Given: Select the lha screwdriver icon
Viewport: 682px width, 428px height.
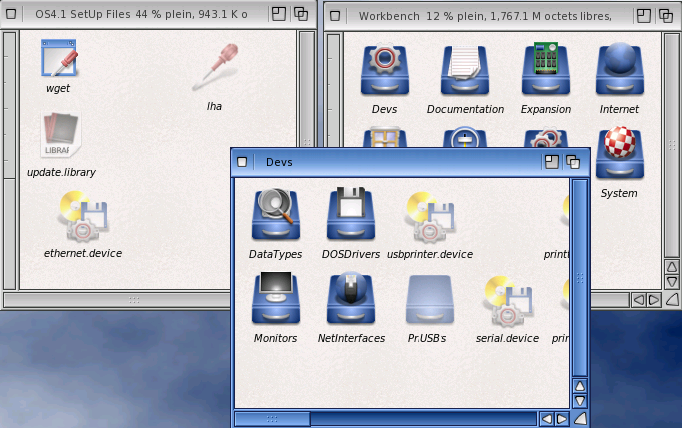Looking at the screenshot, I should pyautogui.click(x=216, y=67).
